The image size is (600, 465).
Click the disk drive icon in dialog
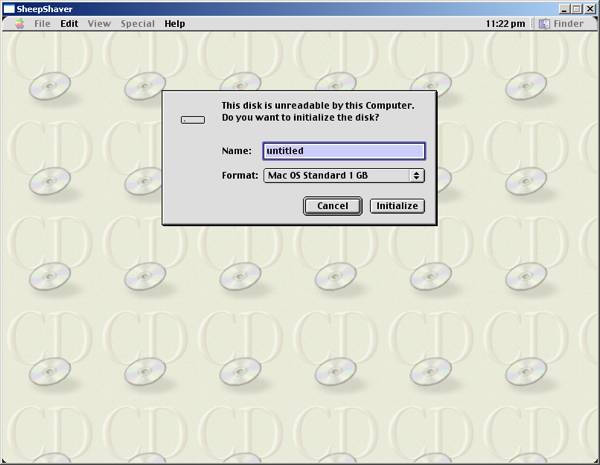(x=193, y=120)
